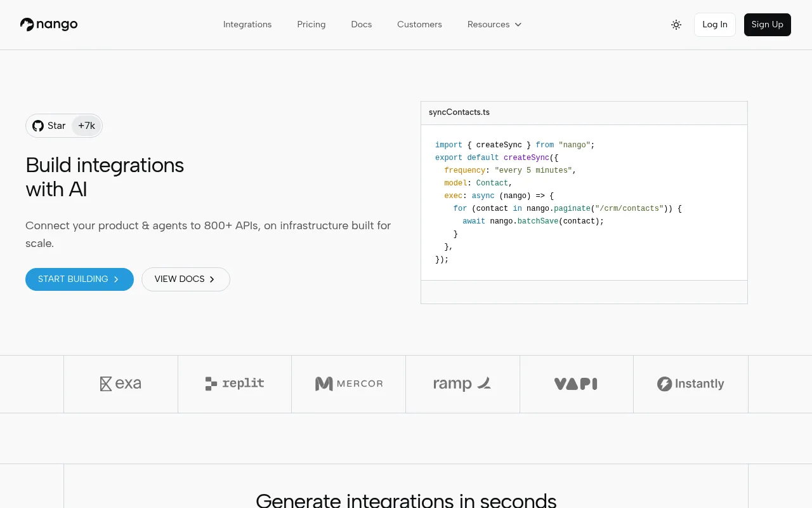Screen dimensions: 812x508
Task: Click the "Build integrations with AI" heading
Action: [105, 177]
